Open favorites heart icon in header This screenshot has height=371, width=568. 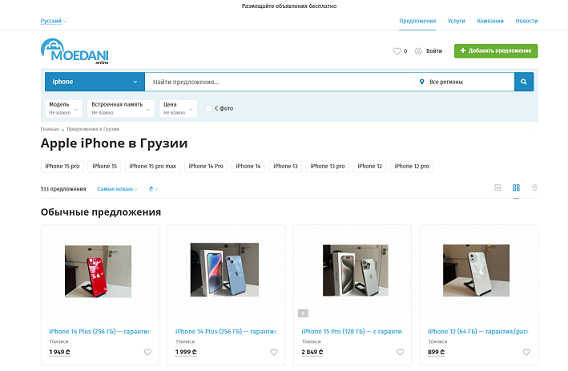pyautogui.click(x=397, y=51)
